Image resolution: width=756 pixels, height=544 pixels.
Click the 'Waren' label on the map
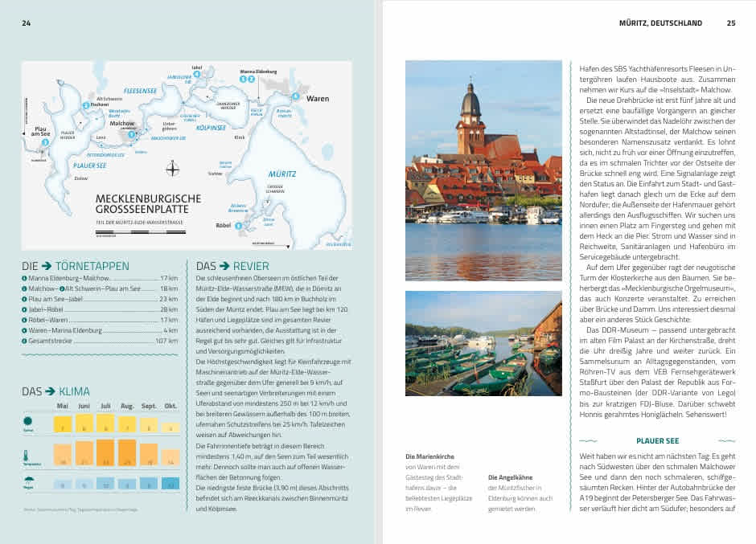(318, 99)
